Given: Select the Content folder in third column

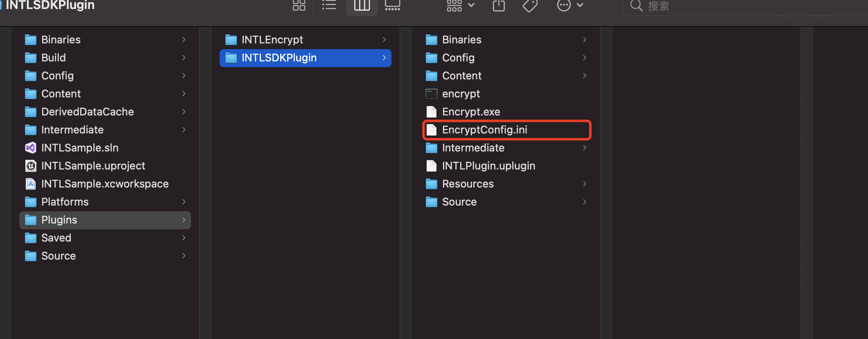Looking at the screenshot, I should click(506, 76).
